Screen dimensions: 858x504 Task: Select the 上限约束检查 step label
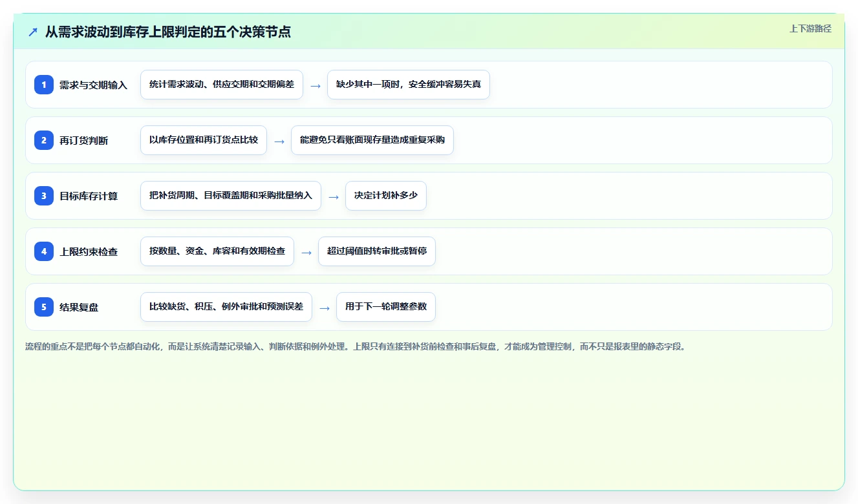pyautogui.click(x=89, y=252)
